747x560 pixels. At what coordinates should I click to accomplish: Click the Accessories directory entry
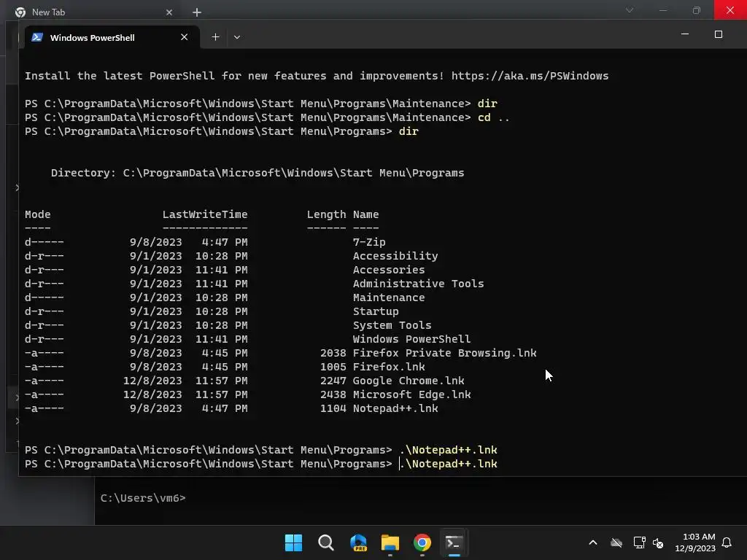click(x=389, y=270)
